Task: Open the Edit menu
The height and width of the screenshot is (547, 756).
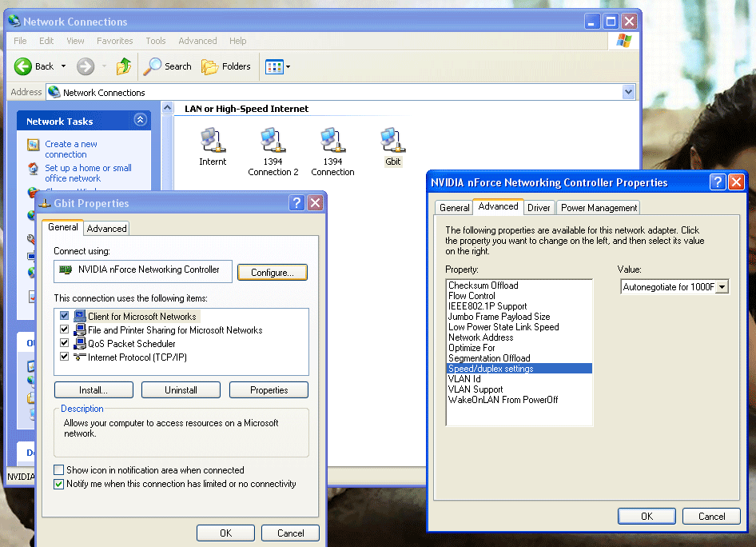Action: [x=46, y=41]
